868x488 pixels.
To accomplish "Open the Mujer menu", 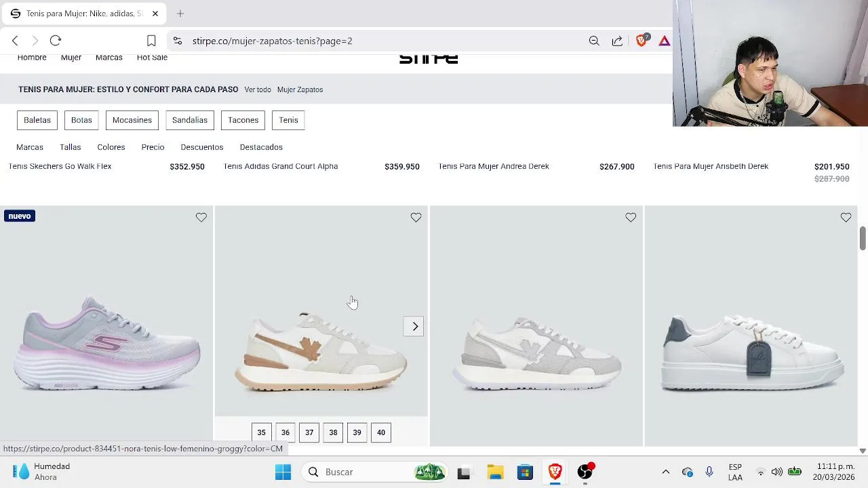I will (71, 58).
